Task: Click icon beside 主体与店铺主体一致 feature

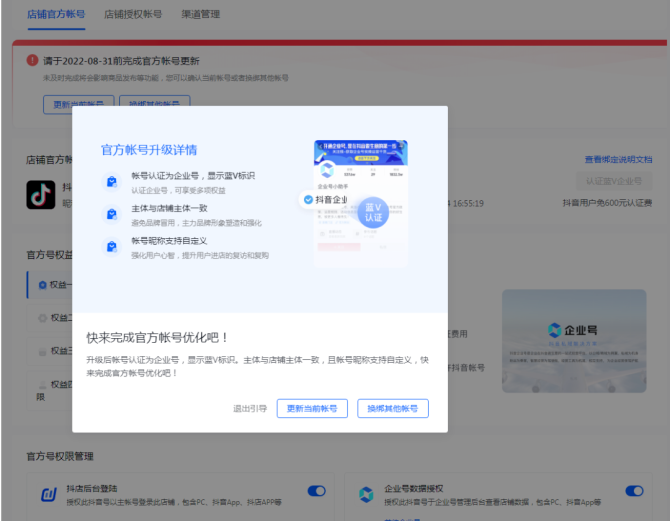Action: point(112,214)
